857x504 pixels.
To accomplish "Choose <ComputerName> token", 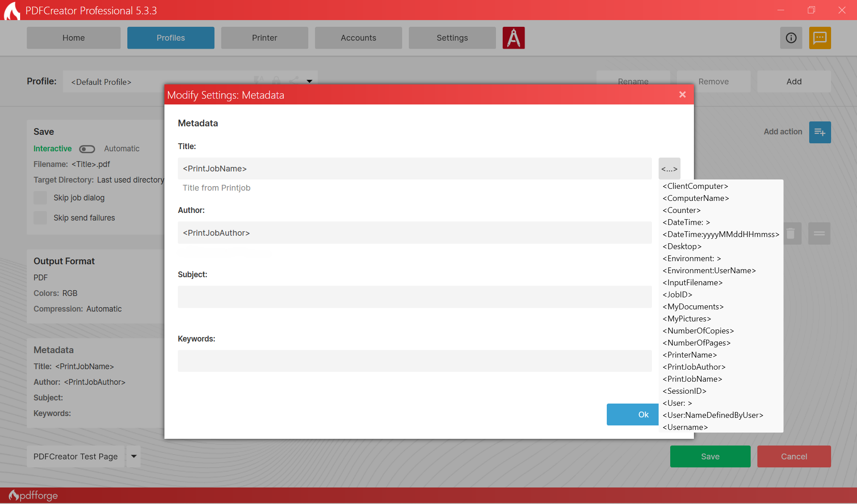I will tap(696, 198).
